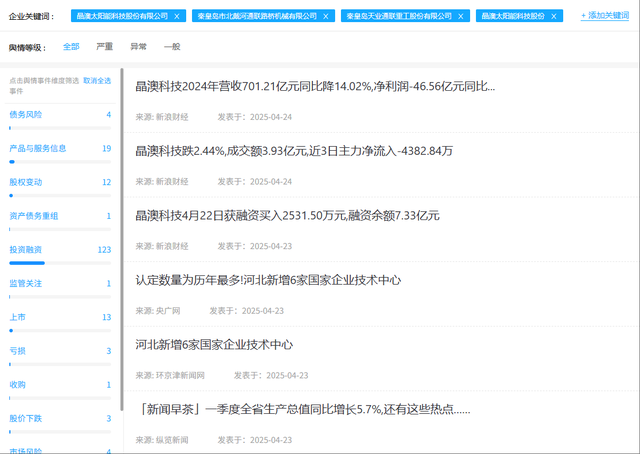The height and width of the screenshot is (454, 640).
Task: Toggle the 监管关注 event filter
Action: [x=26, y=283]
